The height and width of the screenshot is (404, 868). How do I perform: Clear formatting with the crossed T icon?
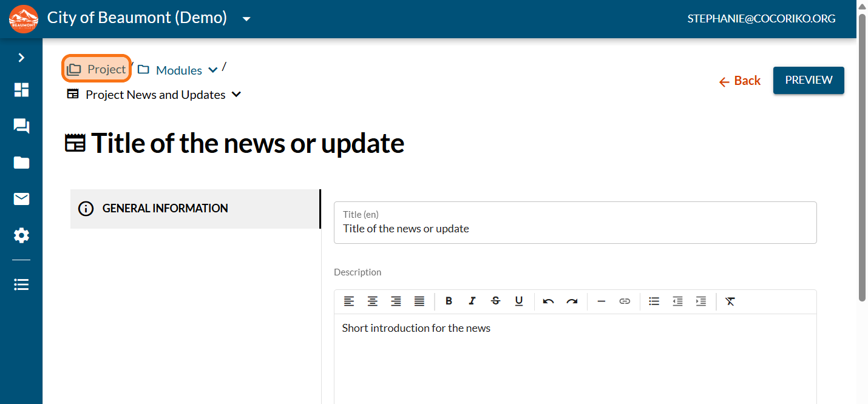[x=730, y=301]
